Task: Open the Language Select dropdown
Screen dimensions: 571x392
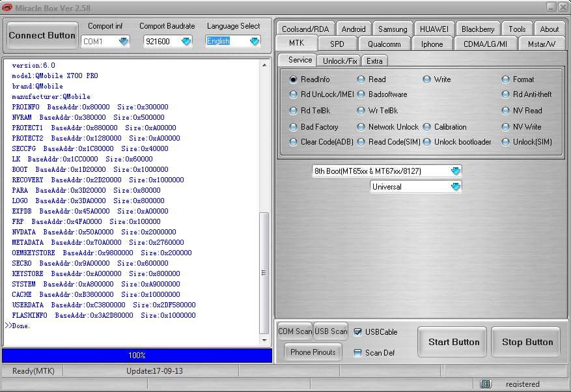Action: click(255, 41)
